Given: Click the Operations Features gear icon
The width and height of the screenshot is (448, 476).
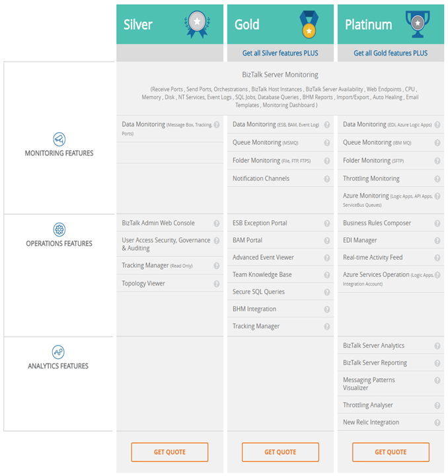Looking at the screenshot, I should [x=59, y=229].
